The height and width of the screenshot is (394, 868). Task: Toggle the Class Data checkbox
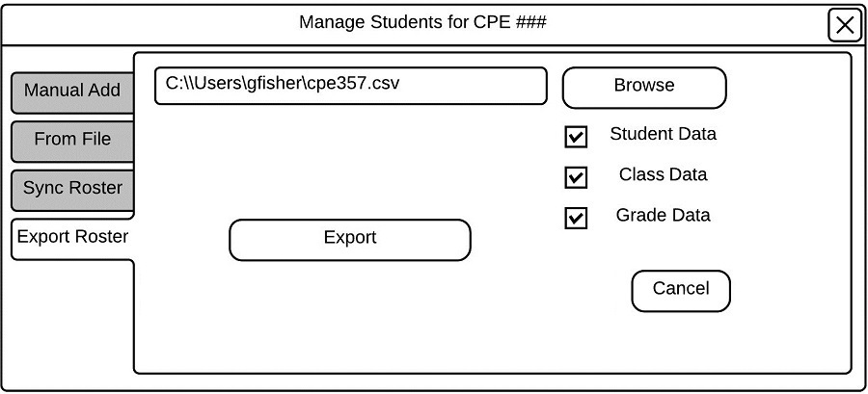[x=576, y=177]
